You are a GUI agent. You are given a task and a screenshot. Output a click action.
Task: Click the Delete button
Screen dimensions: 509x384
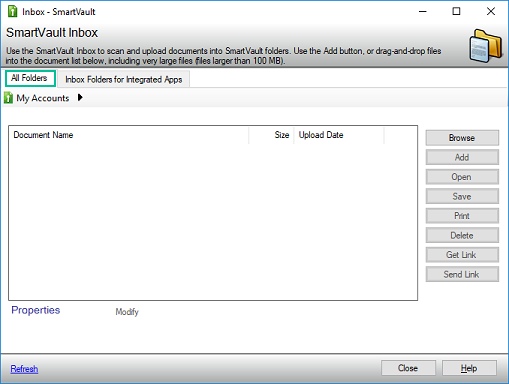click(462, 235)
